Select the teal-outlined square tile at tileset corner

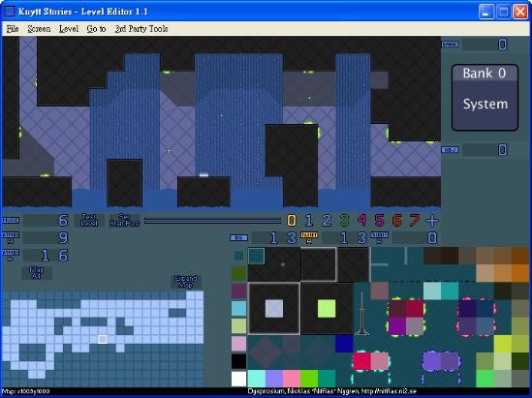pos(257,256)
